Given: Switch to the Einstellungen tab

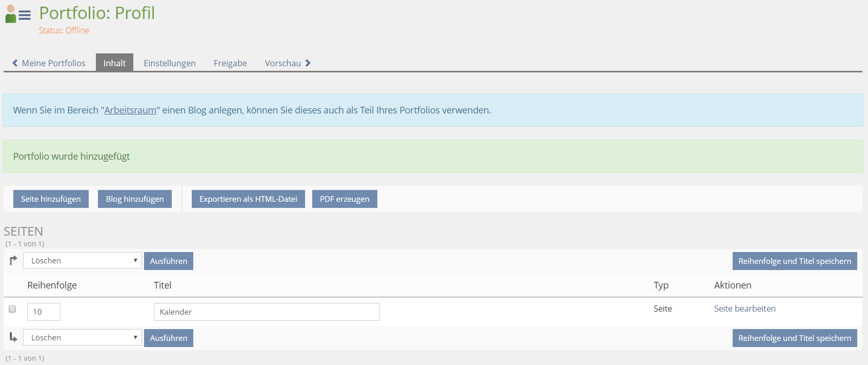Looking at the screenshot, I should click(169, 63).
